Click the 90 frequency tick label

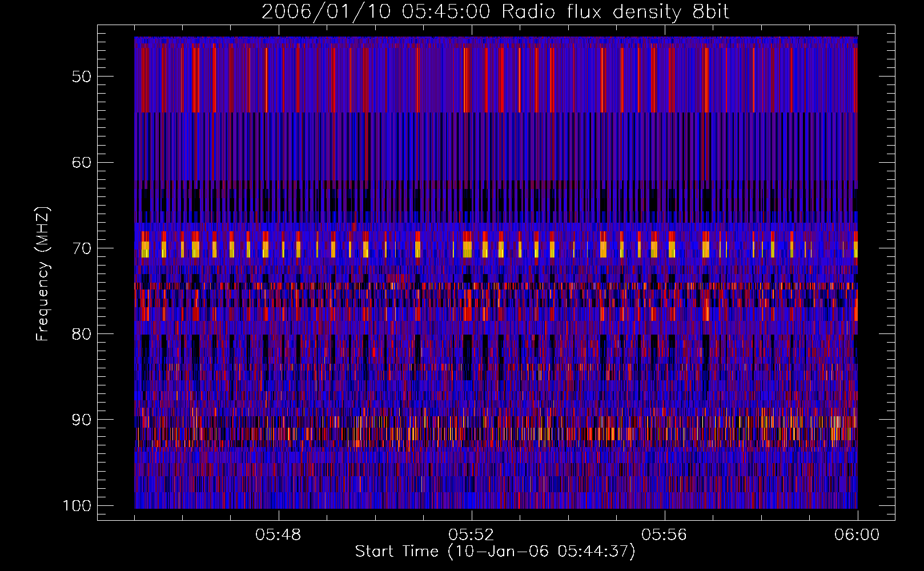82,420
